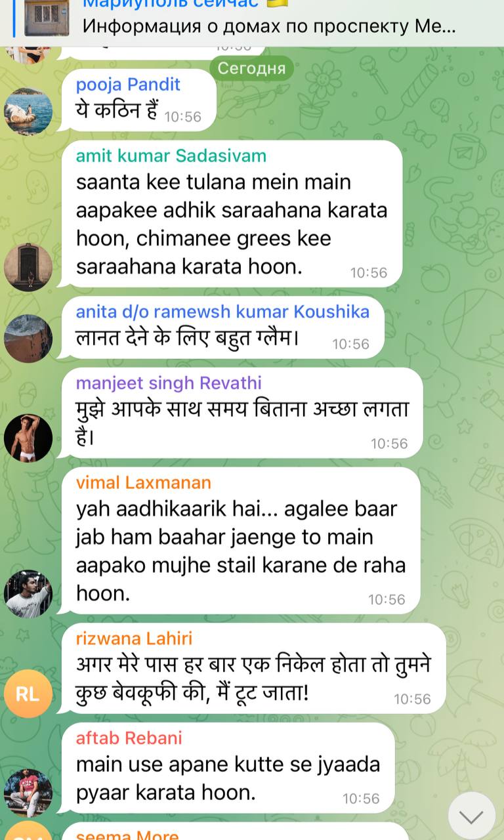Screen dimensions: 504x840
Task: Open manjeet singh Revathi's avatar photo
Action: (28, 438)
